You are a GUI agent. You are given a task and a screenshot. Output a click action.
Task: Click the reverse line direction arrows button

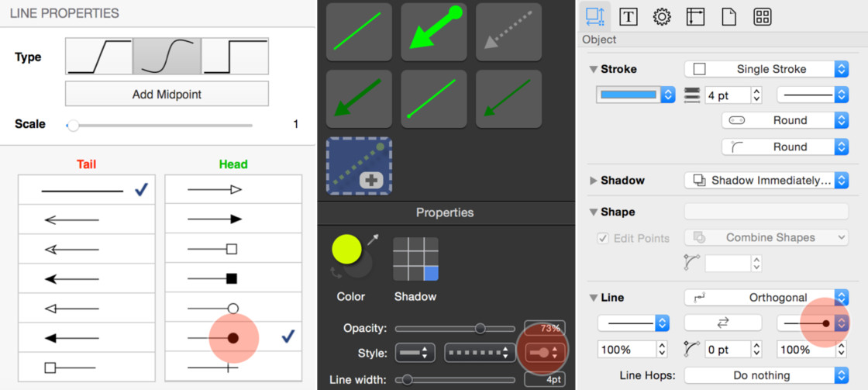(722, 323)
